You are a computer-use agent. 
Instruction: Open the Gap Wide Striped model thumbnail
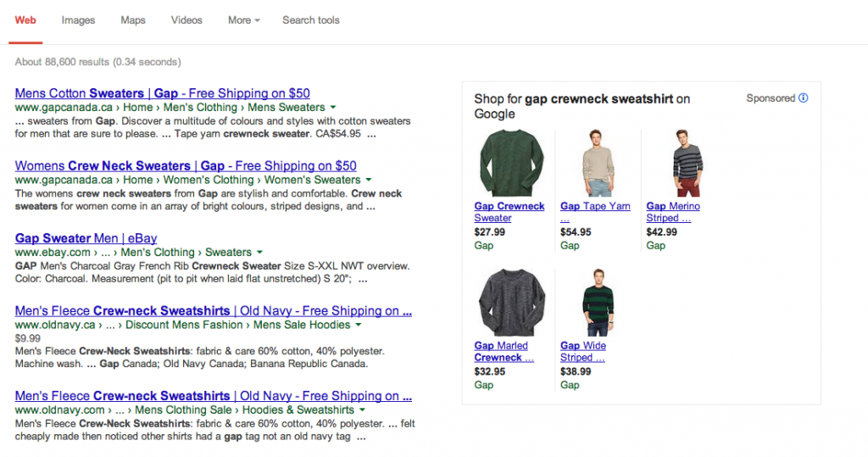pyautogui.click(x=598, y=303)
